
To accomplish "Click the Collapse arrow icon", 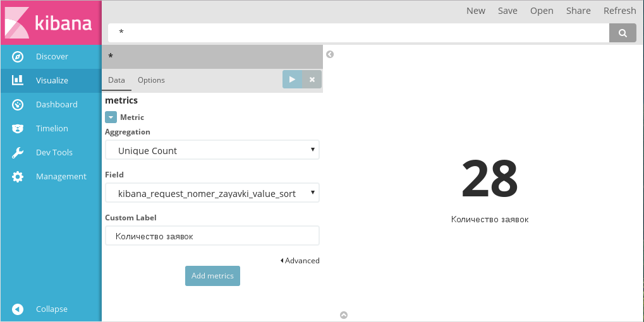I will (x=18, y=309).
